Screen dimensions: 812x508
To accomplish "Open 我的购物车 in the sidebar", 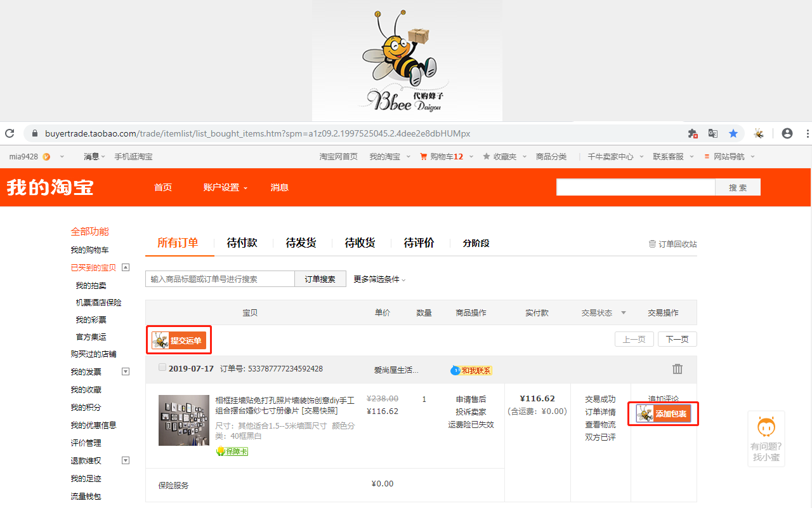I will (89, 250).
